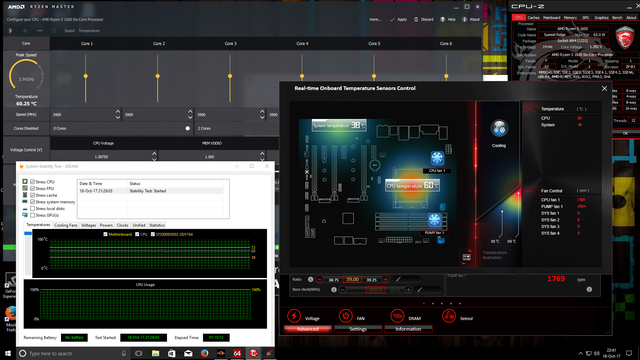Switch to Statistics tab in AIDA64
The height and width of the screenshot is (360, 640).
(157, 225)
